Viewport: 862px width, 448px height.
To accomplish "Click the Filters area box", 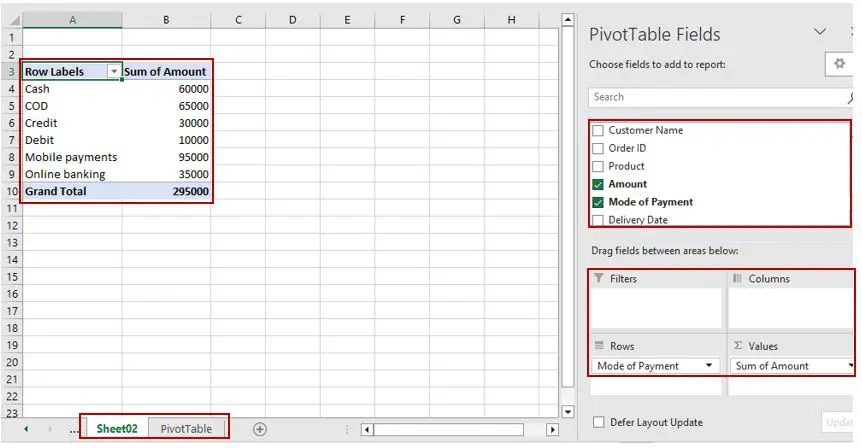I will (x=656, y=308).
